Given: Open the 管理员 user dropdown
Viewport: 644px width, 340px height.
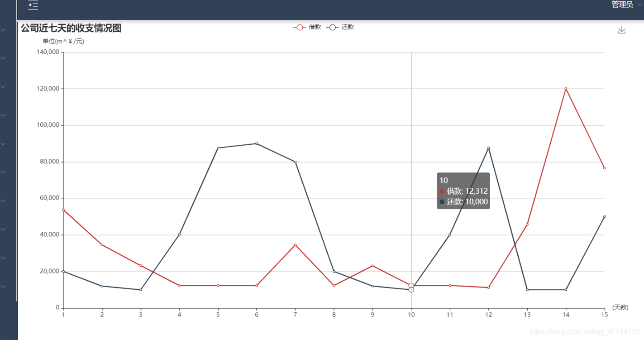Looking at the screenshot, I should coord(626,4).
